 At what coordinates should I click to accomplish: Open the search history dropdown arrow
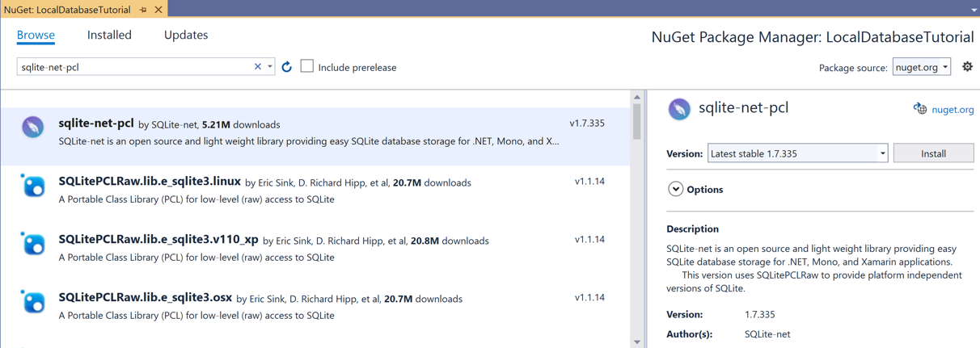coord(270,67)
